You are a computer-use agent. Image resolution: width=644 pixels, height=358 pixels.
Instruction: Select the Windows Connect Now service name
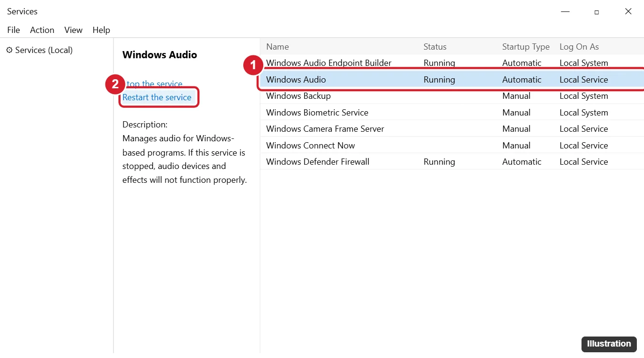(x=311, y=146)
